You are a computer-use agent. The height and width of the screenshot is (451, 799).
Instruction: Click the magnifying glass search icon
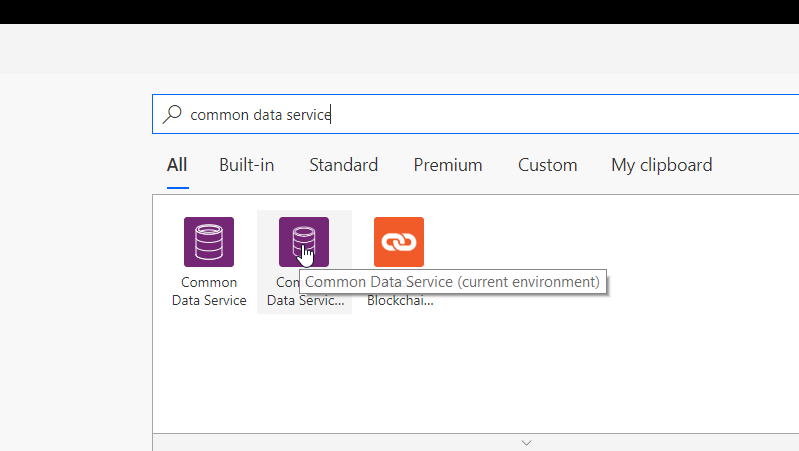[173, 114]
